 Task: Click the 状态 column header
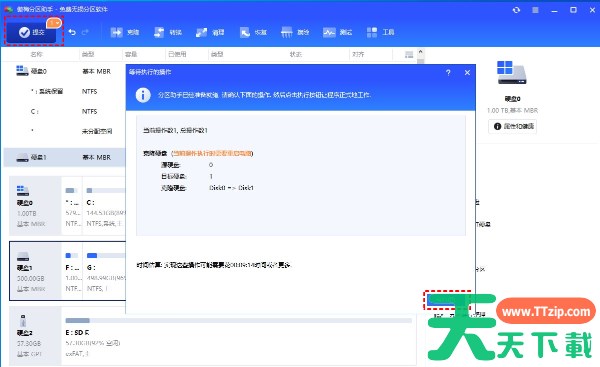pos(295,54)
